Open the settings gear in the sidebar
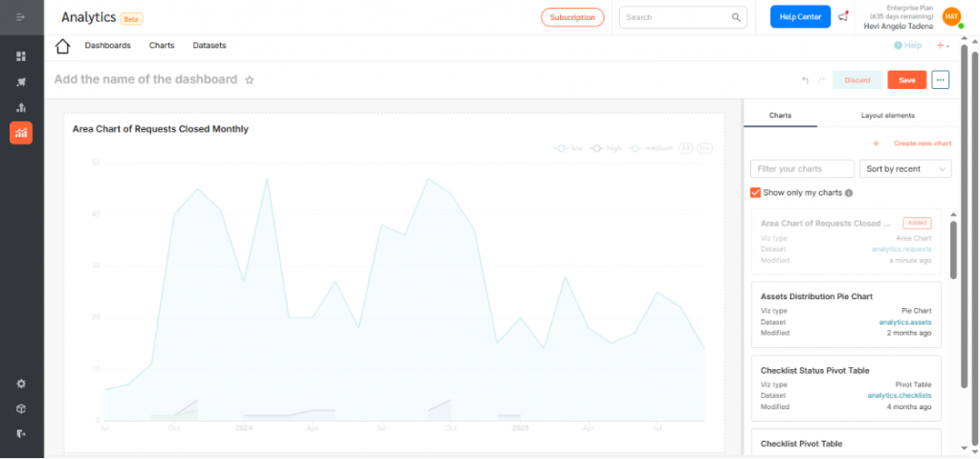This screenshot has height=459, width=980. [21, 383]
